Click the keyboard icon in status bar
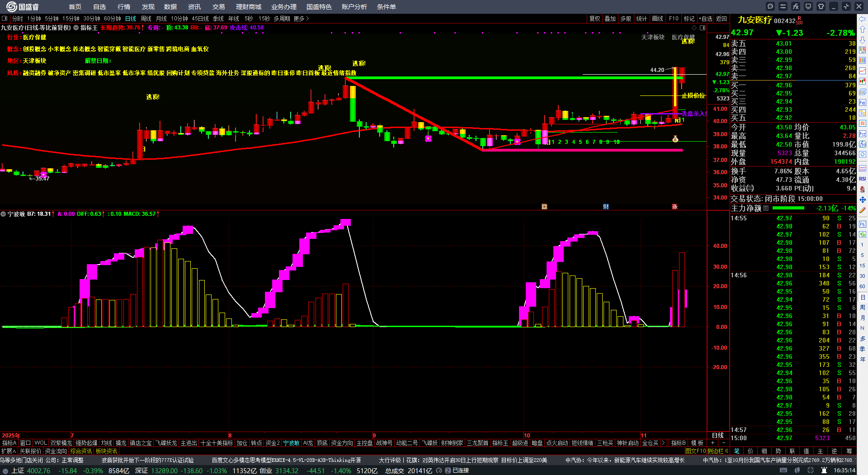The width and height of the screenshot is (868, 475). (783, 470)
